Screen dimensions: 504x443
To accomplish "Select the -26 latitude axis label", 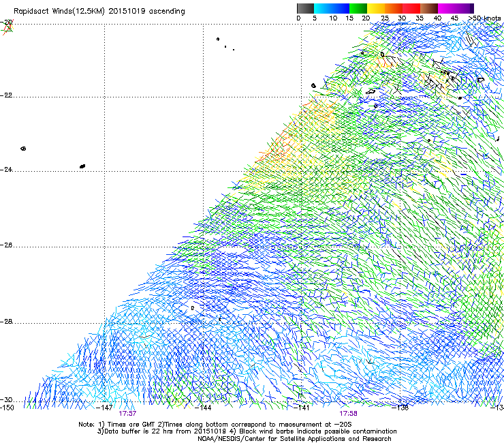I will (6, 245).
